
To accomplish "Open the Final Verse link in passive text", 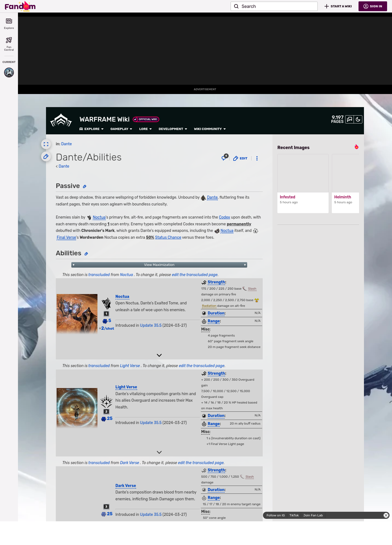I will (66, 237).
